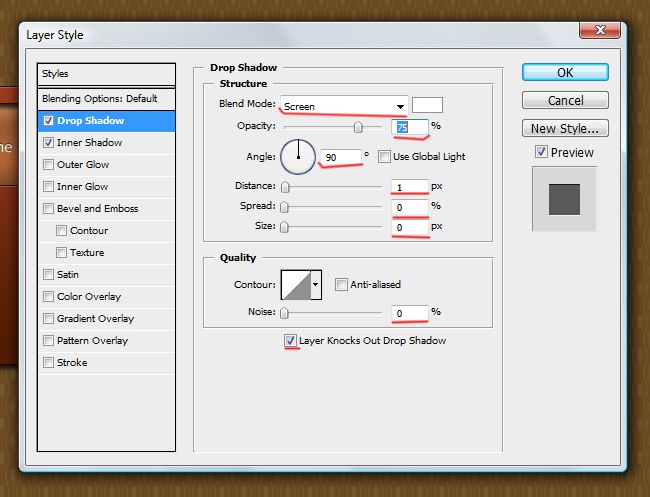
Task: Click the OK button
Action: [565, 73]
